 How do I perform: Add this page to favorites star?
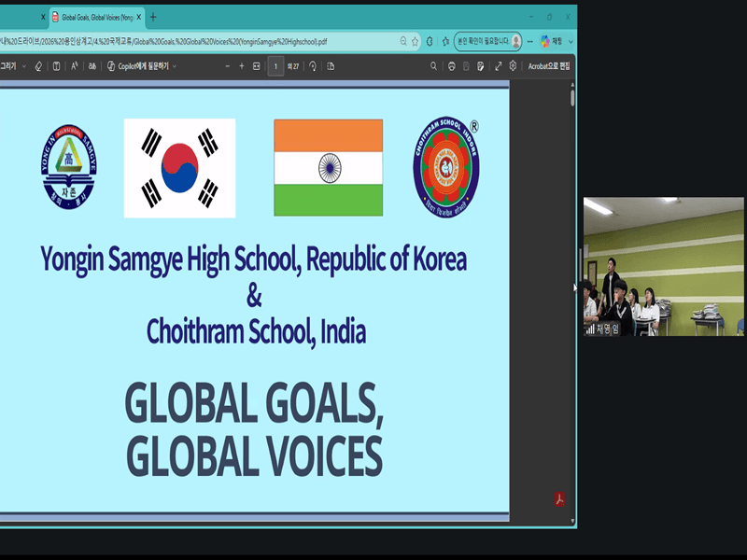pyautogui.click(x=415, y=41)
